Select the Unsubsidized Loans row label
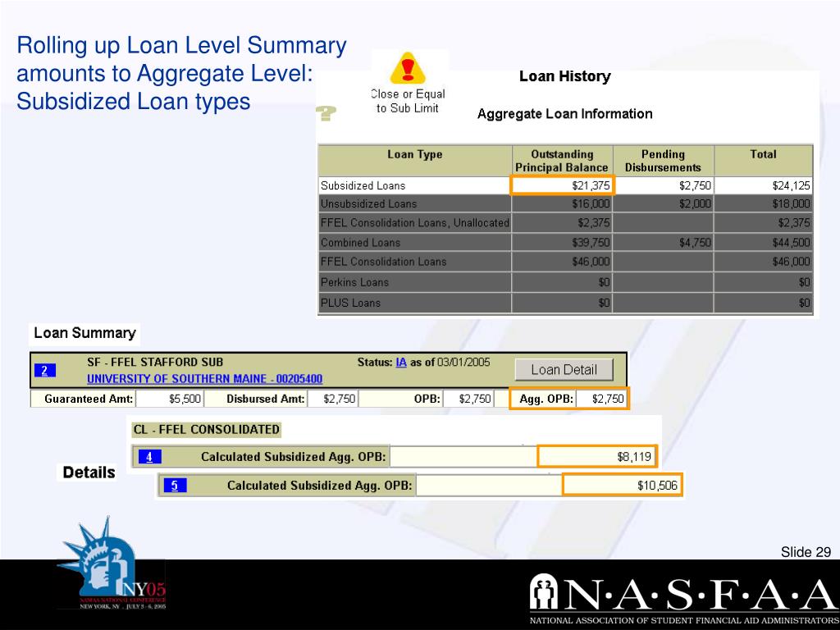 pyautogui.click(x=368, y=203)
